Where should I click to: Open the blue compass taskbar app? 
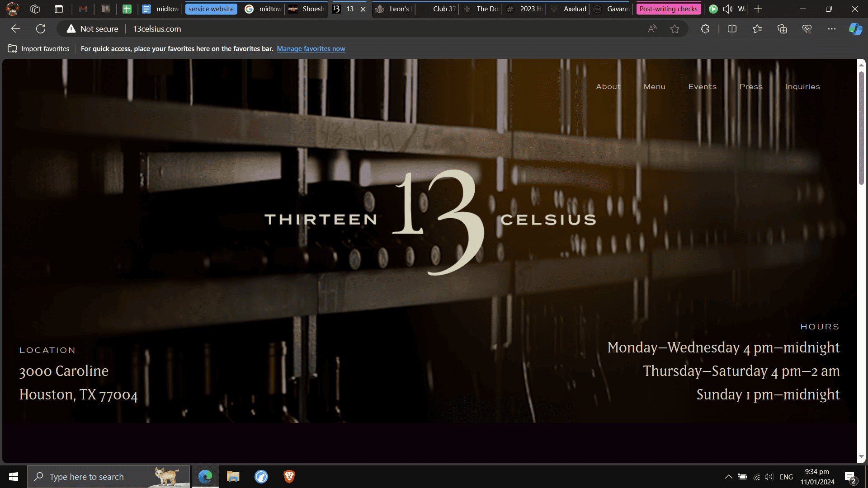(261, 477)
